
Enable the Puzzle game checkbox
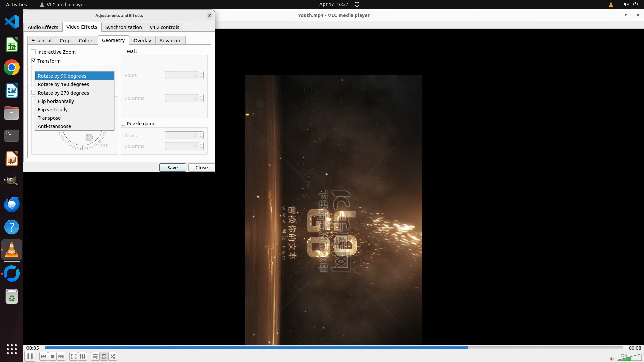click(123, 123)
